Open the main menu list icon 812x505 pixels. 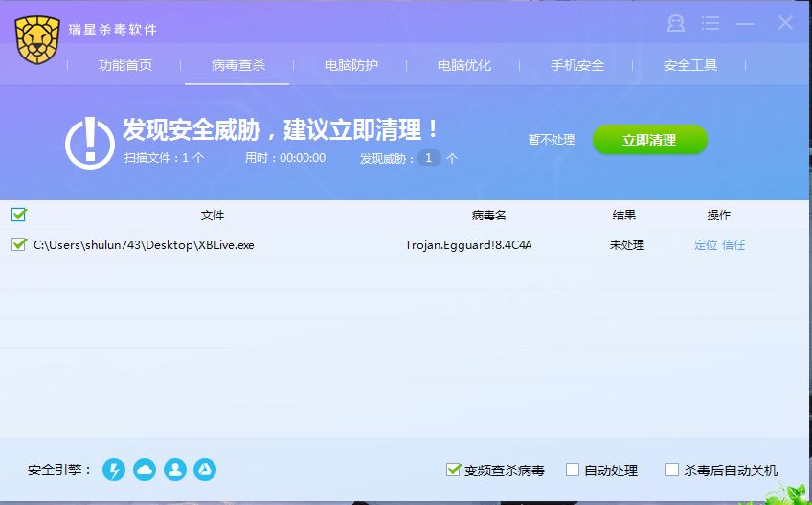710,23
